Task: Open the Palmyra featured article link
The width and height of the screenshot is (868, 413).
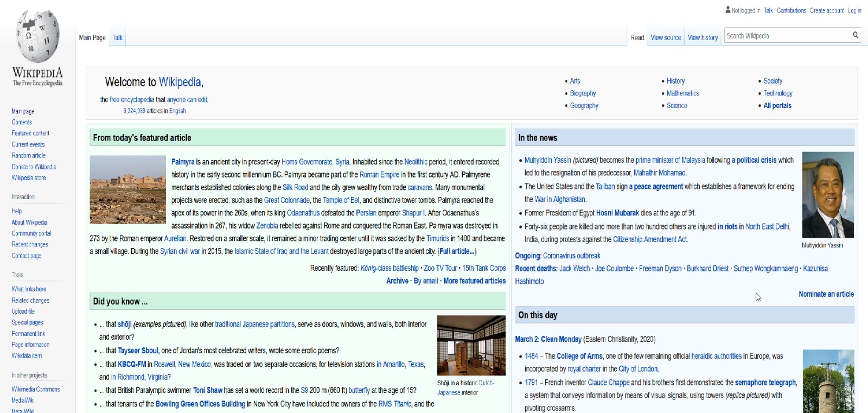Action: 183,162
